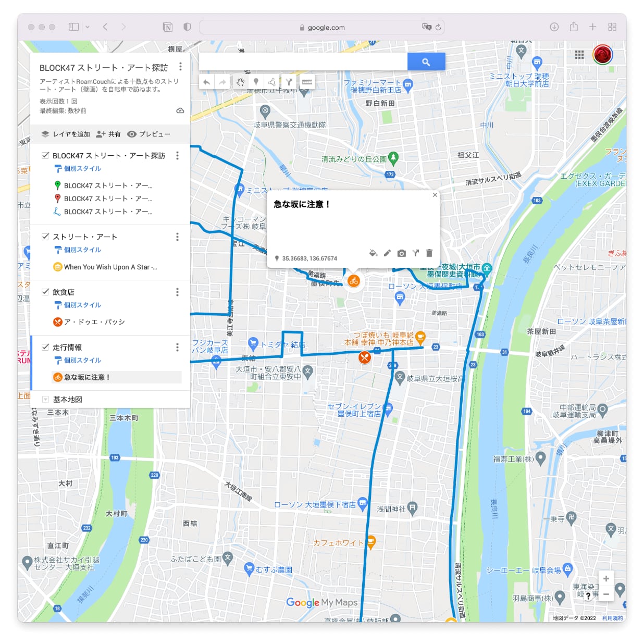The image size is (644, 644).
Task: Click the camera add-image icon in popup
Action: click(x=401, y=253)
